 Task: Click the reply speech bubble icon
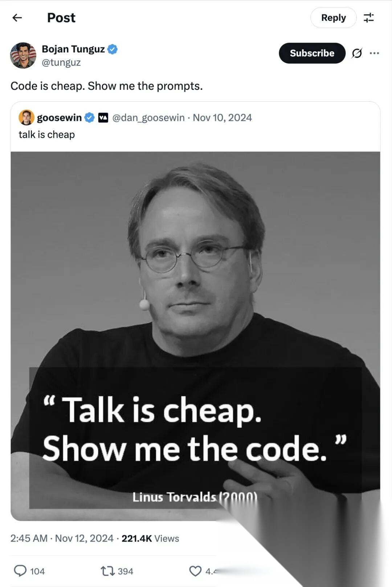(x=20, y=571)
